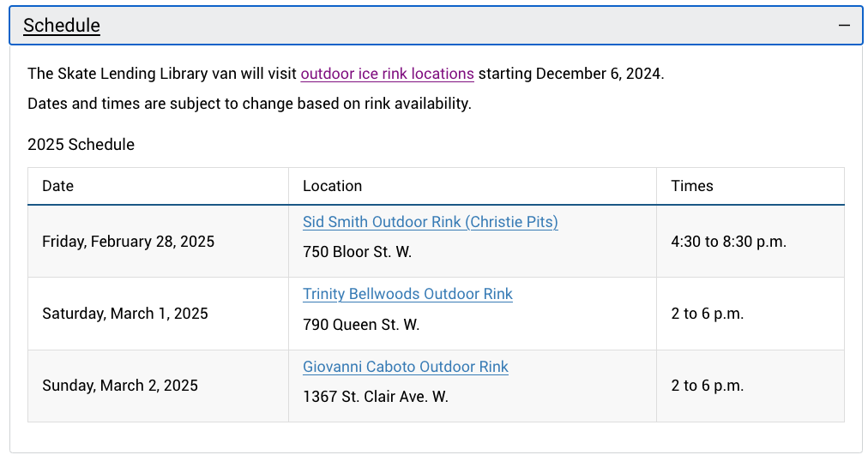Click the 4:30 to 8:30 p.m. time cell
Viewport: 868px width, 461px height.
[750, 242]
